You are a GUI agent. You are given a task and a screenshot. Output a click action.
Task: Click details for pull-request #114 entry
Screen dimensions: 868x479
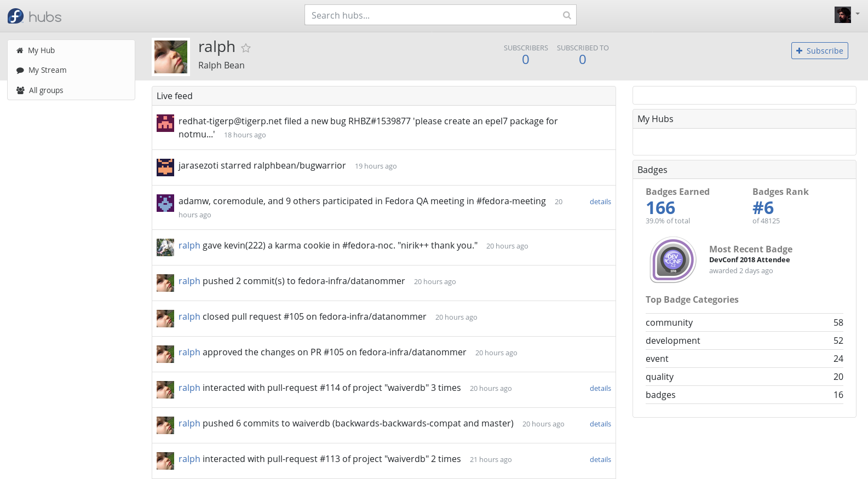click(600, 389)
